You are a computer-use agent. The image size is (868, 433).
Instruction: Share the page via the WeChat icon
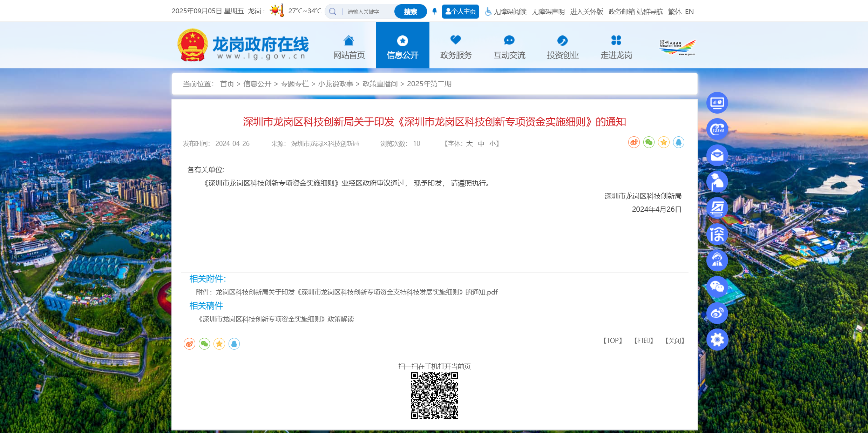pos(649,142)
